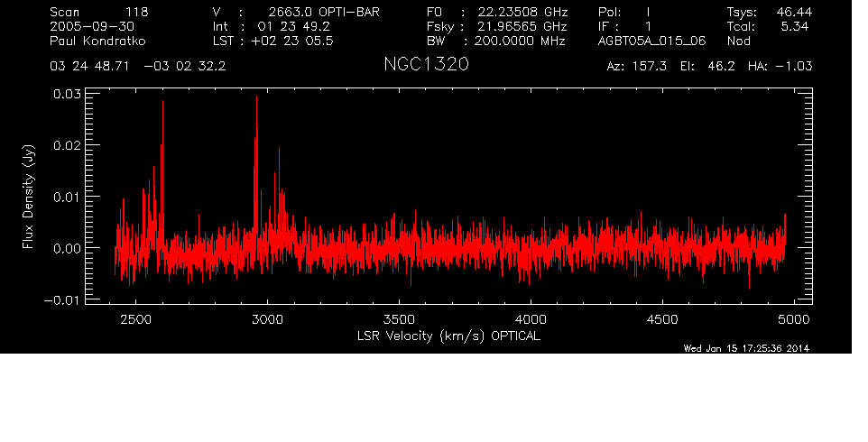Click the 0.01 y-axis tick label
The image size is (868, 442).
(x=67, y=197)
